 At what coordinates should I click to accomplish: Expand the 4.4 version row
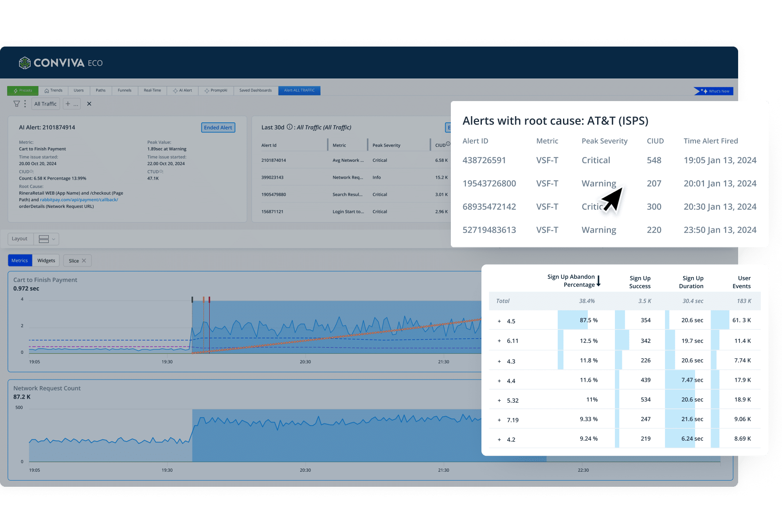point(499,381)
